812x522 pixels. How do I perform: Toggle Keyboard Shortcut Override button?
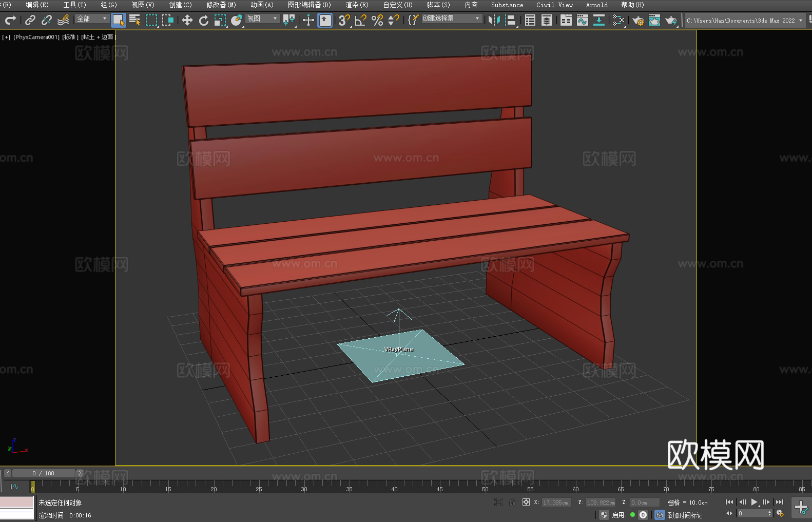[x=325, y=20]
